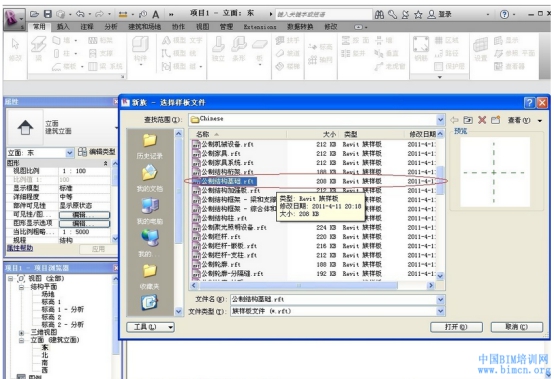Image resolution: width=554 pixels, height=379 pixels.
Task: Open the 查找范围 Chinese folder dropdown
Action: click(x=440, y=119)
